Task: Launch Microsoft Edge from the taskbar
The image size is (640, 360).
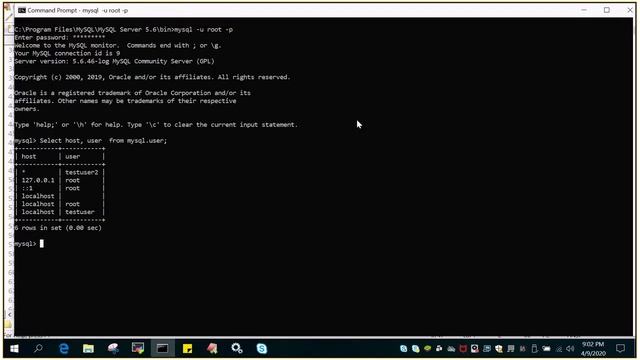Action: [x=64, y=349]
